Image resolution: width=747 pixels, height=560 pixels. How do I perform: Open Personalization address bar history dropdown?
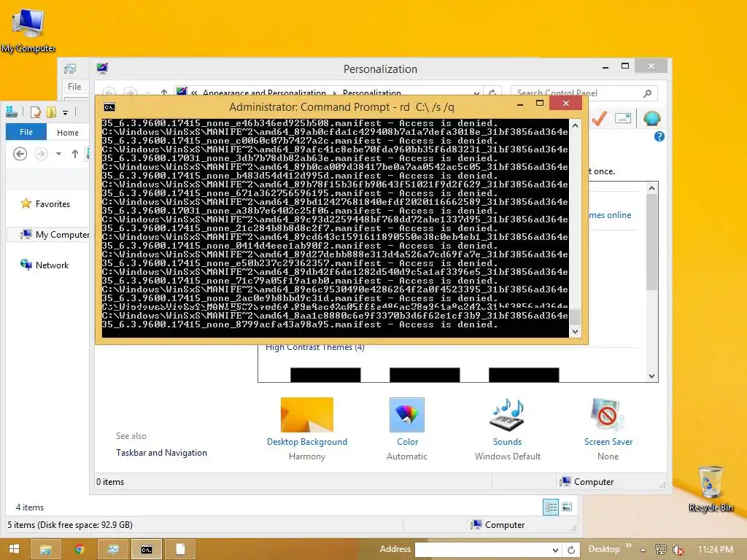point(476,93)
